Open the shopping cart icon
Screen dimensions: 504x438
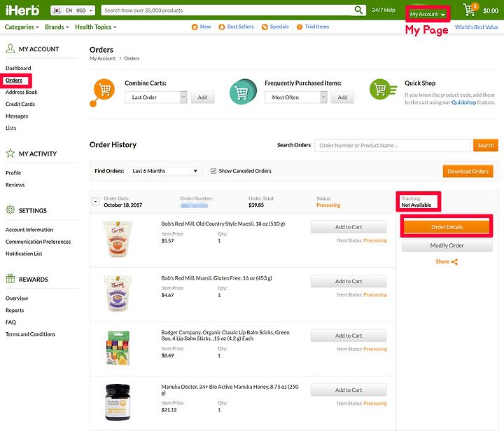point(470,10)
